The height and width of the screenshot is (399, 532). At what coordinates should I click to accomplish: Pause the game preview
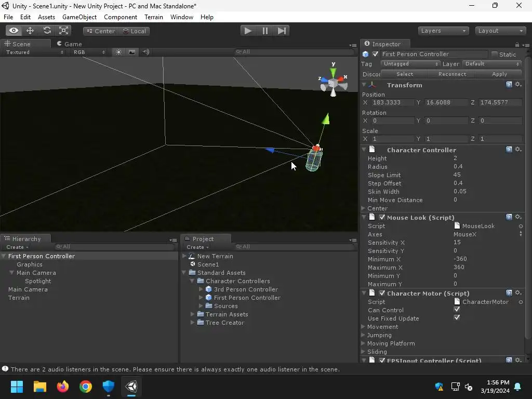coord(265,31)
